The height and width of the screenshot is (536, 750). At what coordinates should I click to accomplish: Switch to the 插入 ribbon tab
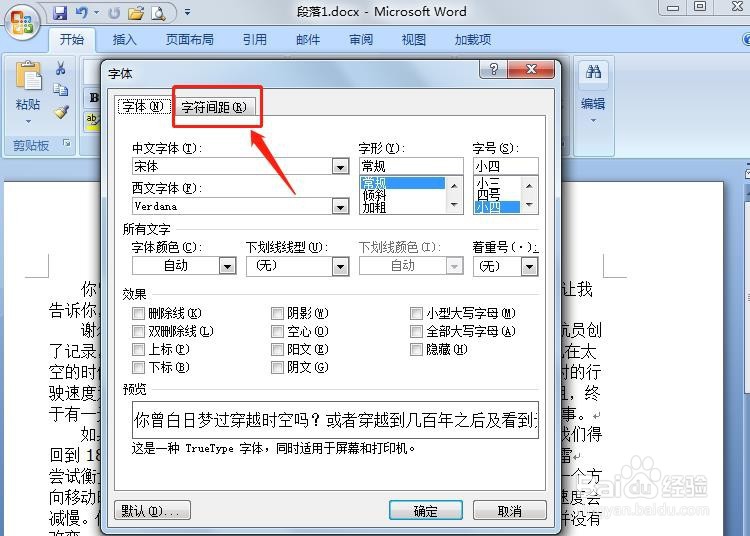124,40
